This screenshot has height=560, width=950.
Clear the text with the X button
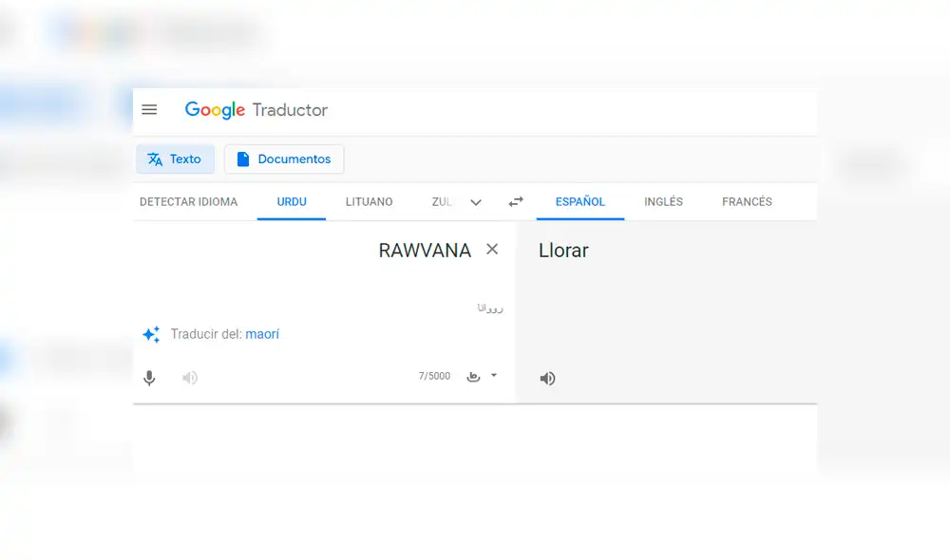492,249
